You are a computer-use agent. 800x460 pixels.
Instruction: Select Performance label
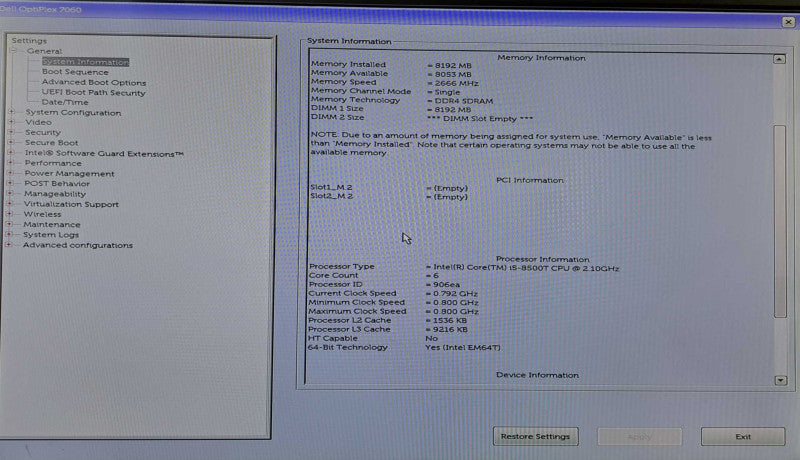click(53, 163)
